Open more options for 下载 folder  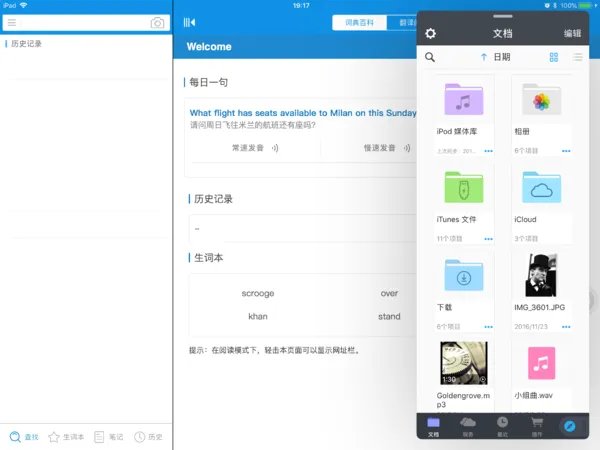[x=488, y=327]
